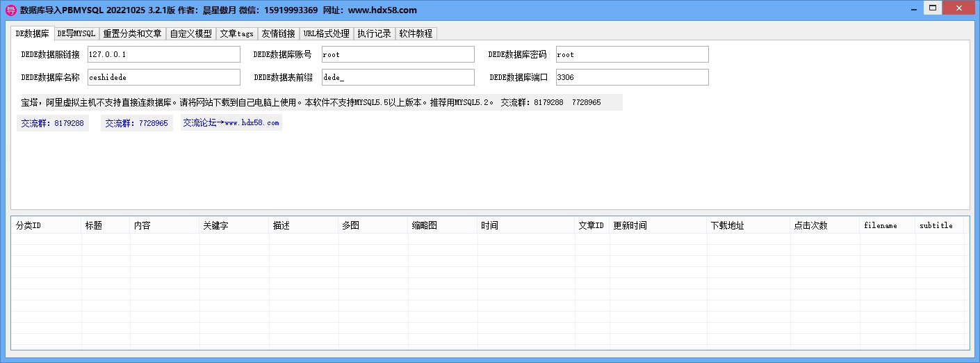Open the 软件教程 tab

[416, 33]
